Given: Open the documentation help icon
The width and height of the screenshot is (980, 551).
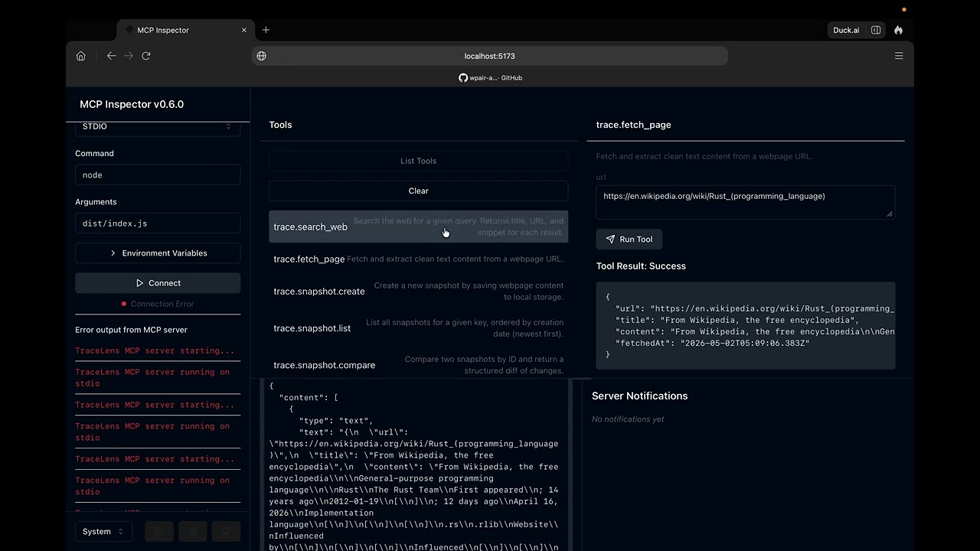Looking at the screenshot, I should 159,532.
